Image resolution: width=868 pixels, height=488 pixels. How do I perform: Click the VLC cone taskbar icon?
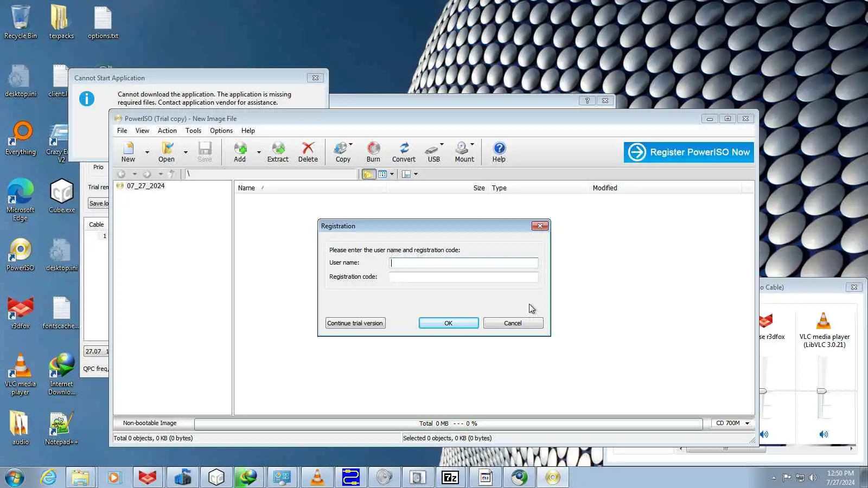coord(317,477)
